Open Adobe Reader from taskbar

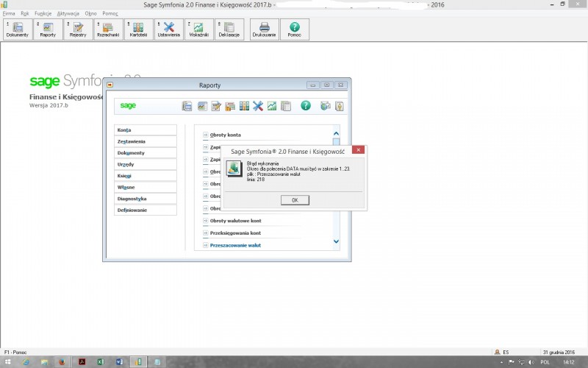click(82, 362)
